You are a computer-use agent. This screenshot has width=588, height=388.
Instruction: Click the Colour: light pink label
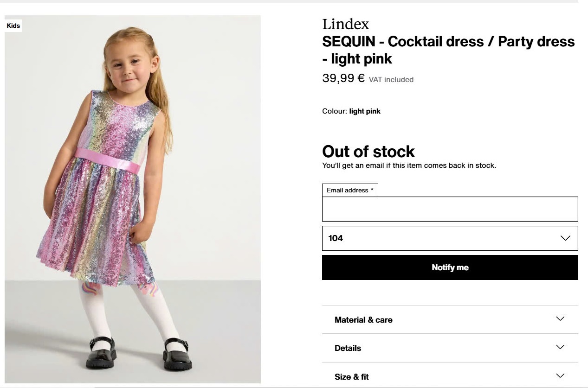pos(351,111)
